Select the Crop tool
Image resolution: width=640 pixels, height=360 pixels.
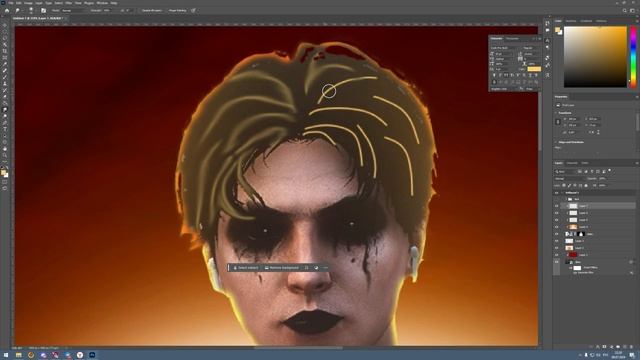click(5, 51)
